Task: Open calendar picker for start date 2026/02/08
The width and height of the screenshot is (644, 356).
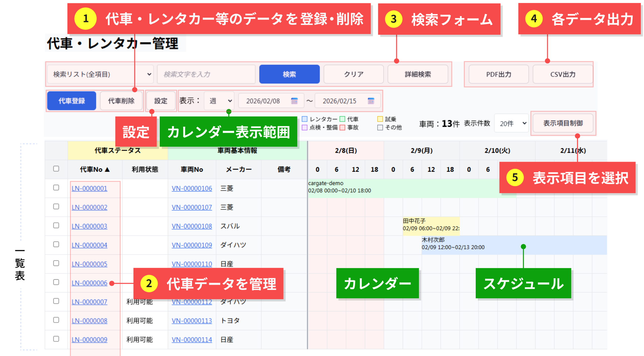Action: [x=294, y=101]
